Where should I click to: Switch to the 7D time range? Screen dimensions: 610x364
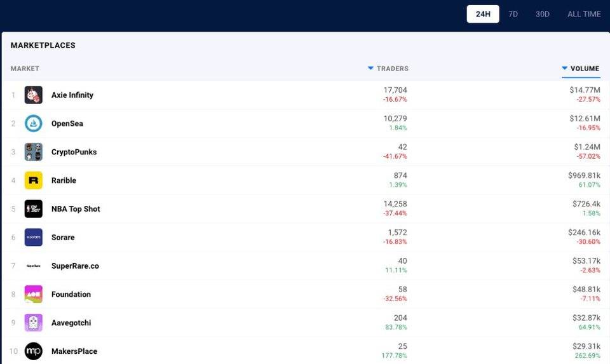click(x=513, y=14)
